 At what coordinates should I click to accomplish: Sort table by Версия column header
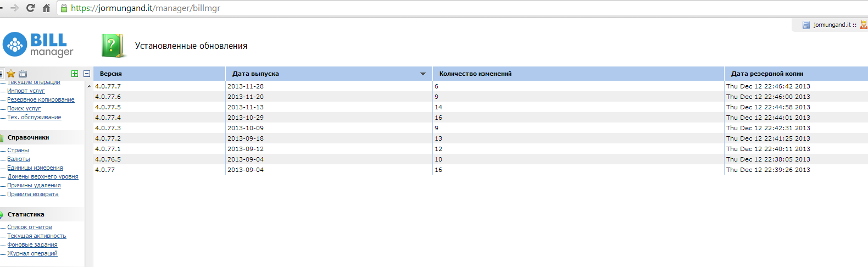pos(111,74)
